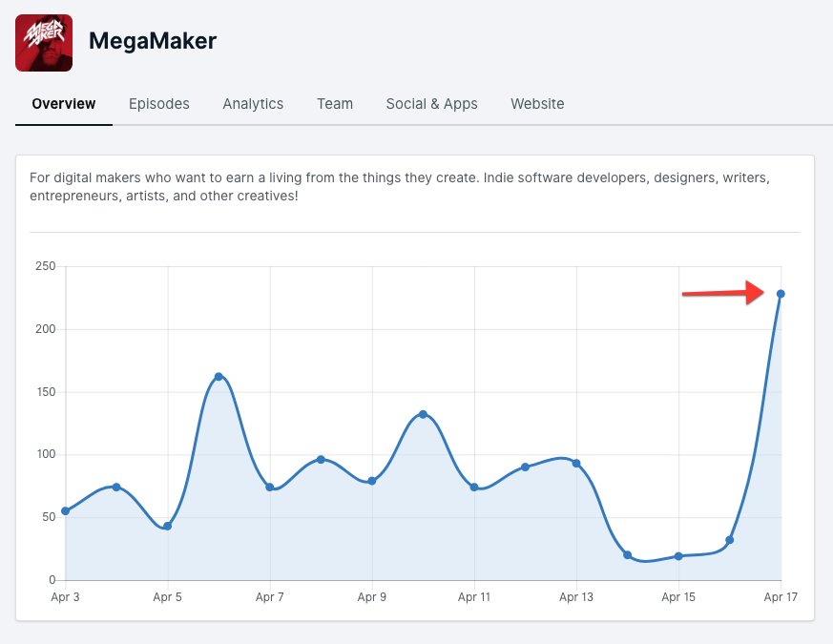Select the Apr 16 data point
Screen dimensions: 833x644
tap(730, 540)
